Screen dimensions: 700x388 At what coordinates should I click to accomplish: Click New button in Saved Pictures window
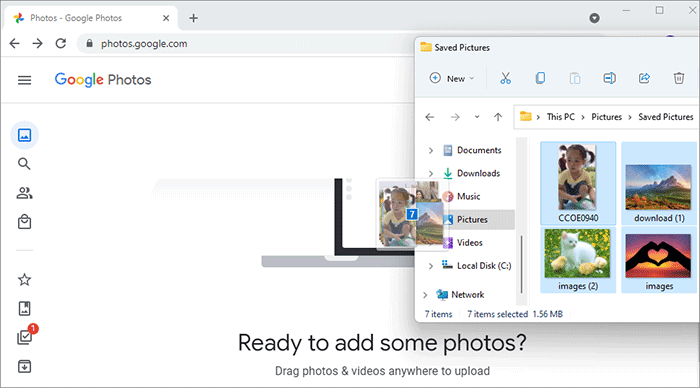tap(452, 79)
